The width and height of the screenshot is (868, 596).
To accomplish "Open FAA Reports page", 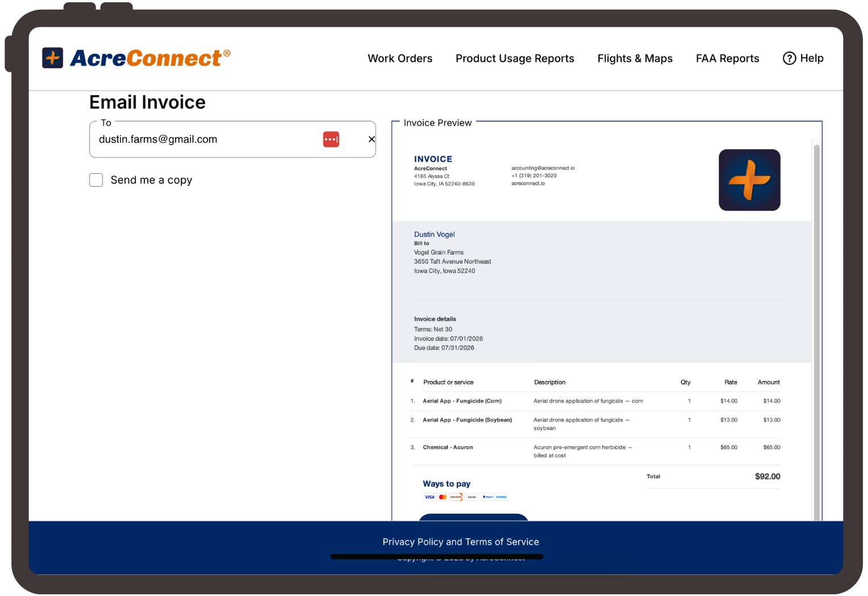I will (728, 58).
